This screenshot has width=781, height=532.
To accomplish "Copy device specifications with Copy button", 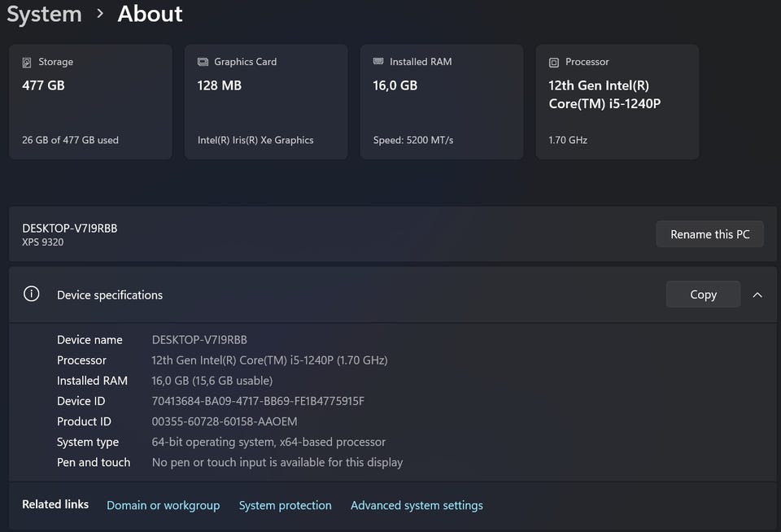I will tap(703, 294).
